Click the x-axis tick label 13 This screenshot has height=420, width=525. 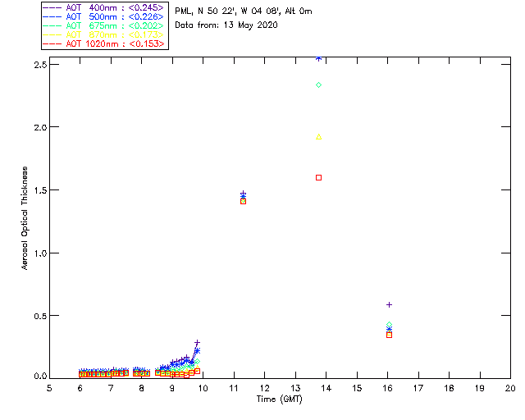click(295, 388)
